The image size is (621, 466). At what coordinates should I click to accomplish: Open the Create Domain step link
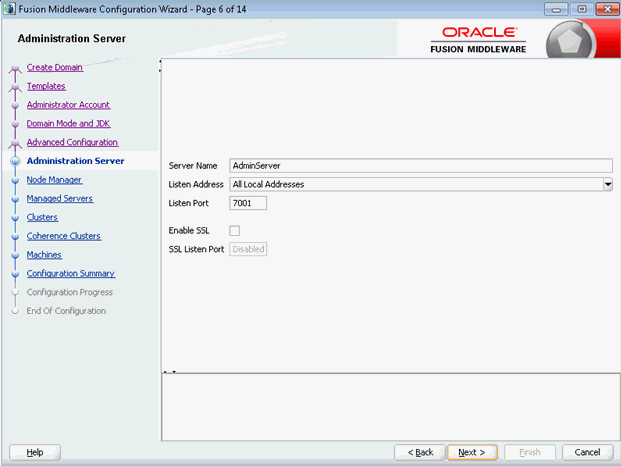(x=55, y=67)
